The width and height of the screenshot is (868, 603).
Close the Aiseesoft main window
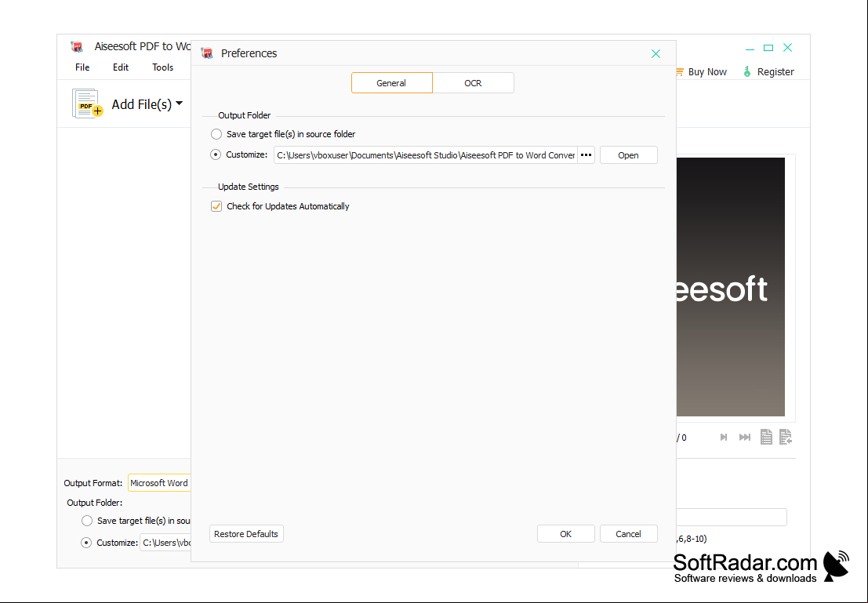(788, 48)
